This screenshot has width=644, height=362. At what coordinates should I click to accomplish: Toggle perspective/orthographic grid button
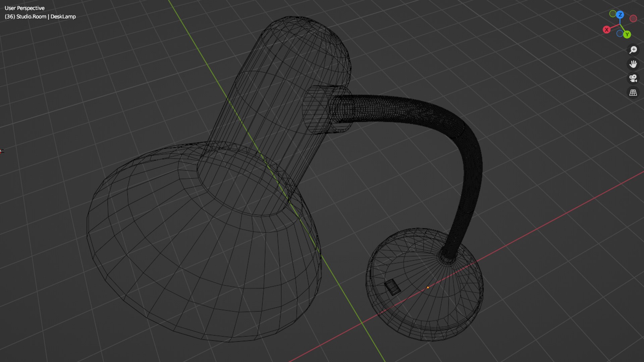click(x=633, y=93)
